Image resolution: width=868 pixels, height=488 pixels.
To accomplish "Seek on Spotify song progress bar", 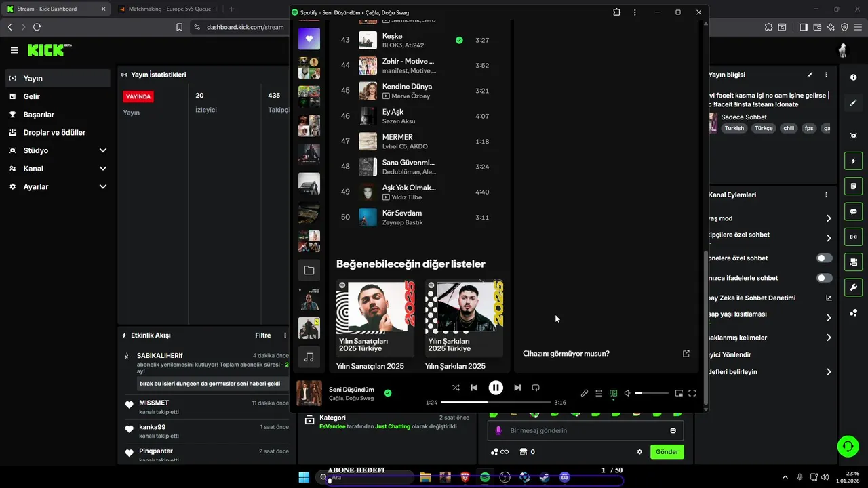I will 497,402.
